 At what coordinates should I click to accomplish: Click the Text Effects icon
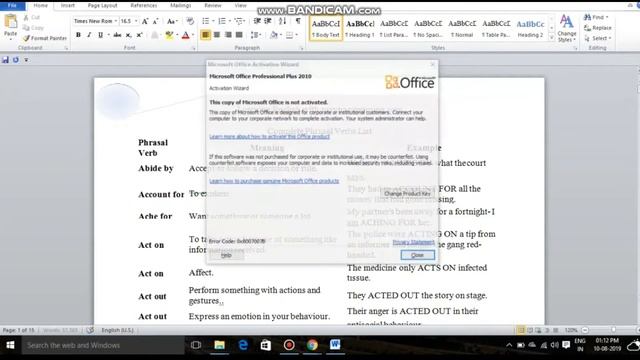tap(155, 36)
